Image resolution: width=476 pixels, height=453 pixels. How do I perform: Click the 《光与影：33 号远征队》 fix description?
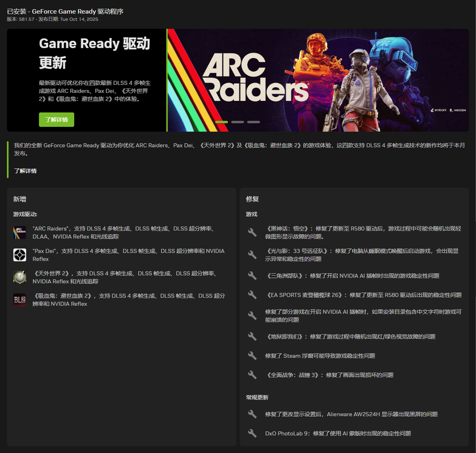pyautogui.click(x=362, y=255)
